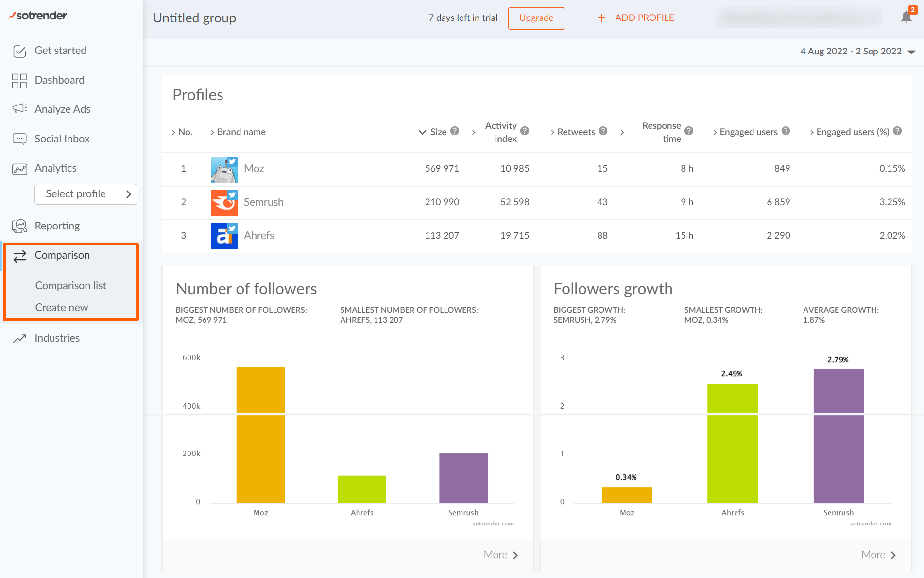Click the Semrush profile logo
The image size is (924, 578).
click(224, 202)
